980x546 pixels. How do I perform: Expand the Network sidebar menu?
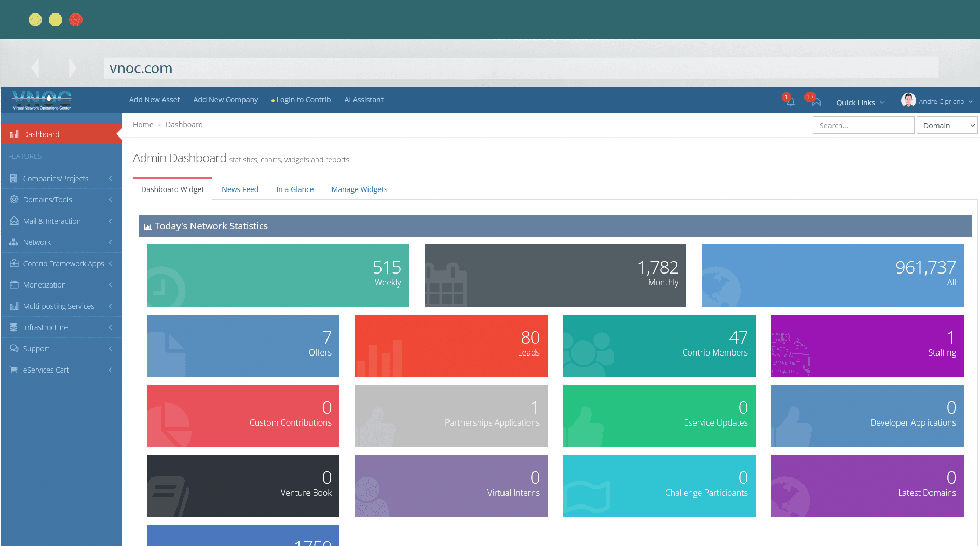[x=37, y=242]
